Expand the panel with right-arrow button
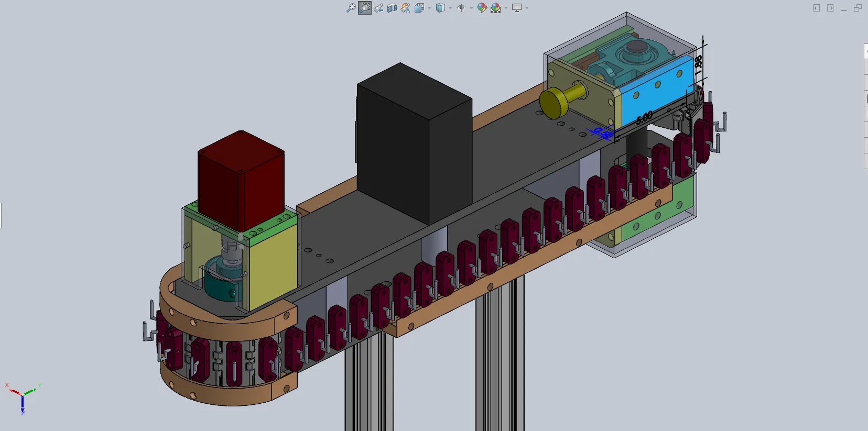This screenshot has height=431, width=868. pos(830,8)
